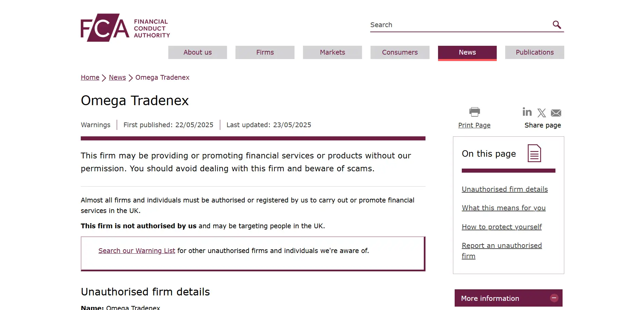Screen dimensions: 644x310
Task: Open the About us menu
Action: pos(197,52)
